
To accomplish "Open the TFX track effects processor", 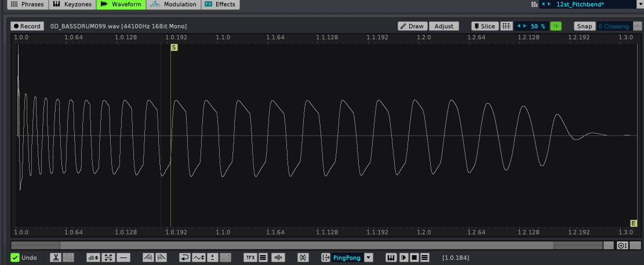I will coord(250,257).
